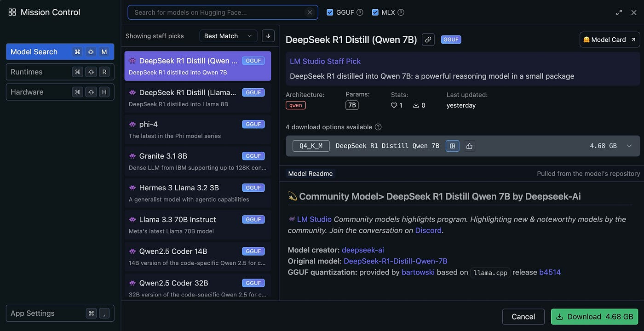Expand the Q4_K_M download option chevron
The width and height of the screenshot is (644, 331).
(629, 146)
